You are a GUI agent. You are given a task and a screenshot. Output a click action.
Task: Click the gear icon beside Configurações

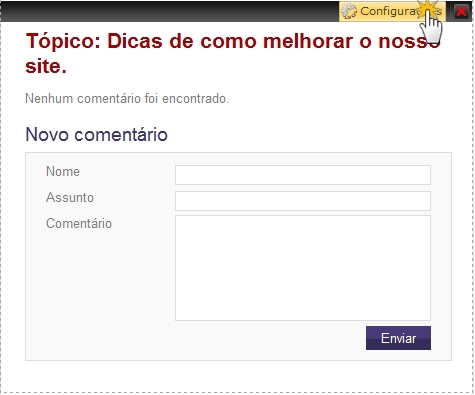349,12
